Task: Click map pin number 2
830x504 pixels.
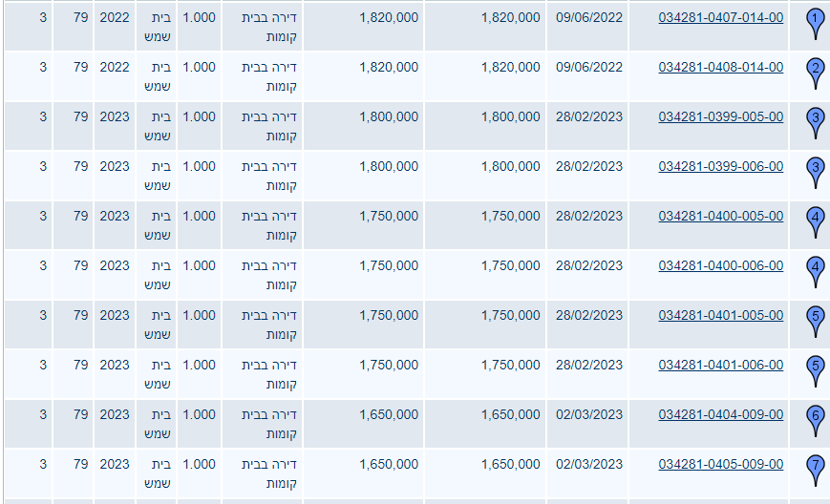Action: point(815,71)
